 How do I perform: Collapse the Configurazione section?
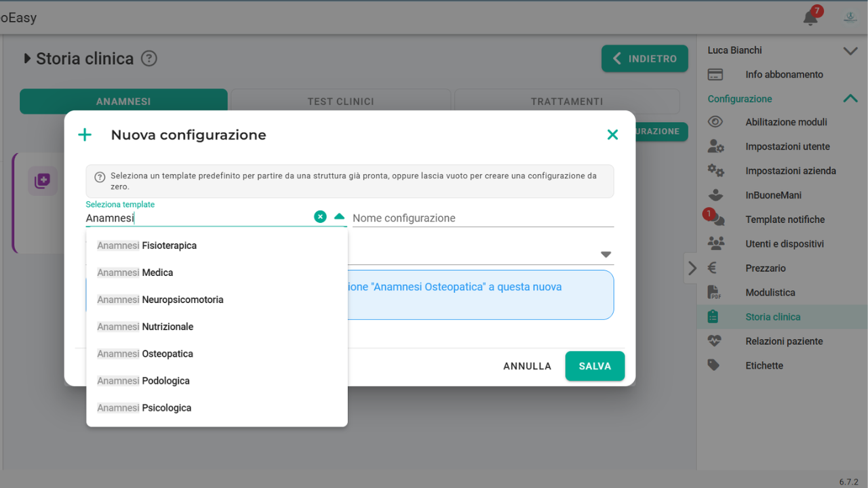(850, 99)
